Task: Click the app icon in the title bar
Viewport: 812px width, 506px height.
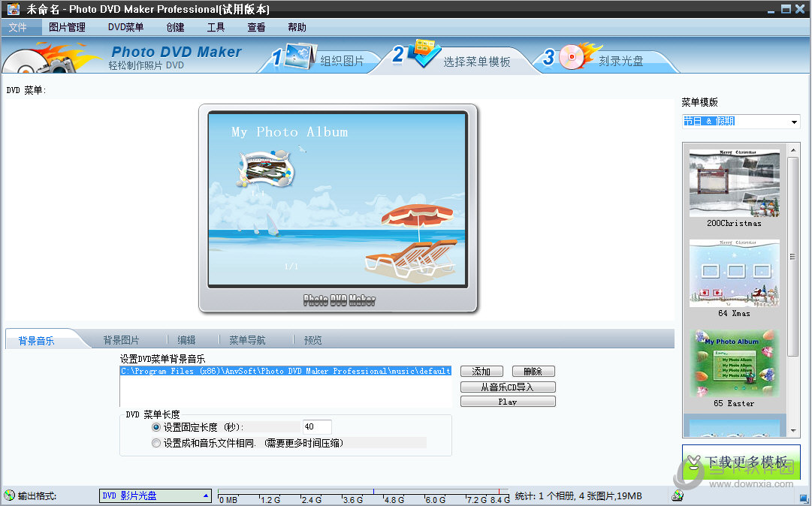Action: click(x=14, y=9)
